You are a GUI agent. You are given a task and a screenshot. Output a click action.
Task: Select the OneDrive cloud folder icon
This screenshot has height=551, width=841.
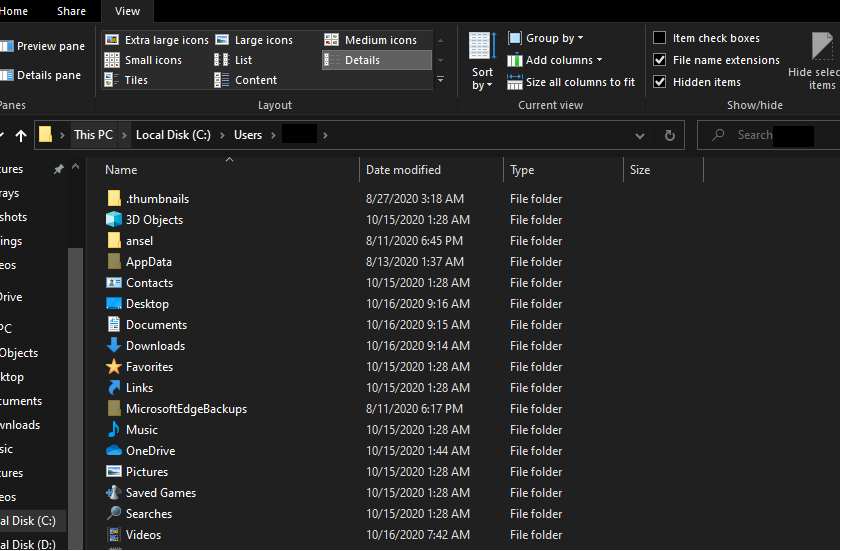click(114, 451)
